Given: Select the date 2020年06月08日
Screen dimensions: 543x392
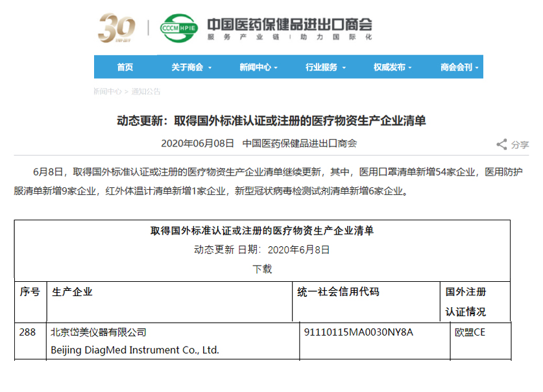Looking at the screenshot, I should pos(197,143).
